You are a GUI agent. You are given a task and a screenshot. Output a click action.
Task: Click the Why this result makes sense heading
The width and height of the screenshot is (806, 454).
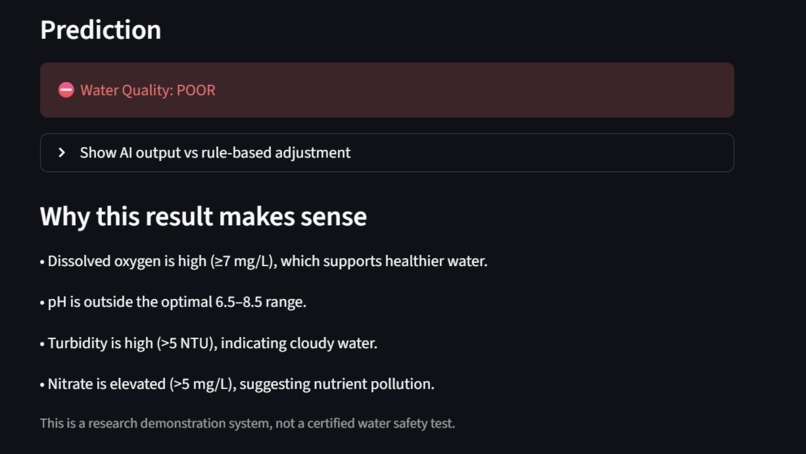pyautogui.click(x=204, y=216)
